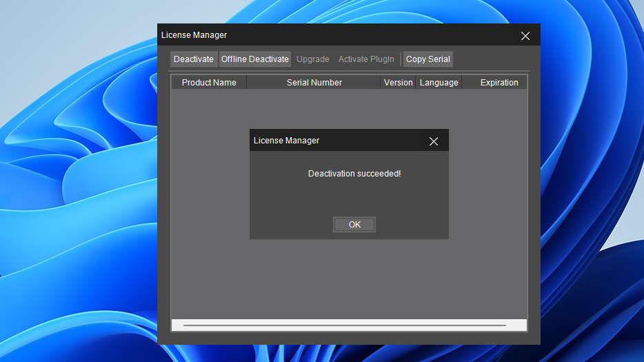This screenshot has width=644, height=362.
Task: Sort licenses by the Expiration column
Action: coord(499,83)
